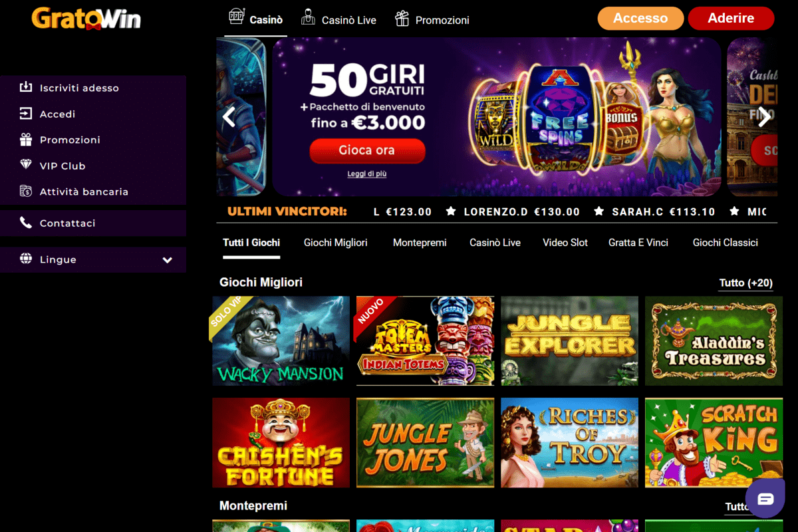Image resolution: width=798 pixels, height=532 pixels.
Task: Switch to the Video Slot tab
Action: tap(565, 243)
